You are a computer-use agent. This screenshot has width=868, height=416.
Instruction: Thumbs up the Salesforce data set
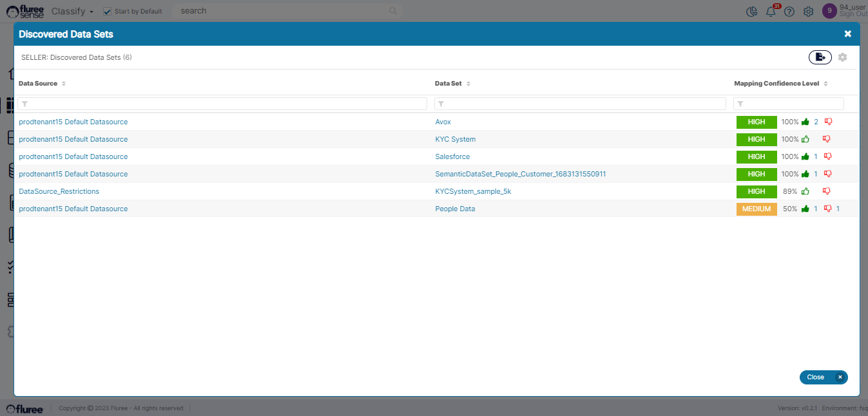805,156
